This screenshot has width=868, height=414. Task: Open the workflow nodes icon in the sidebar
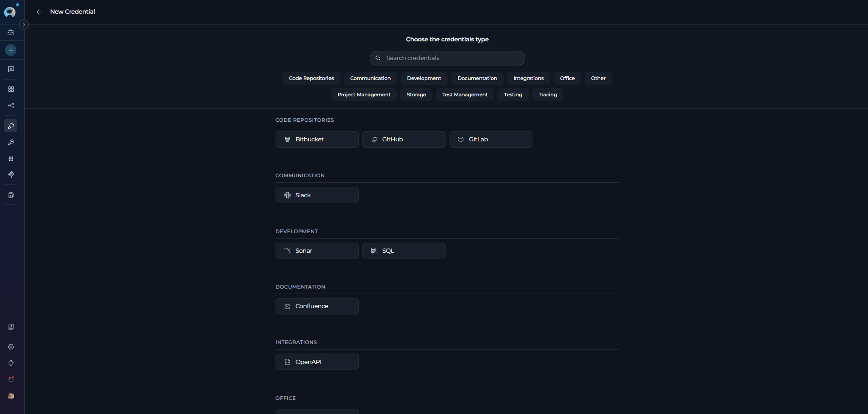point(11,105)
